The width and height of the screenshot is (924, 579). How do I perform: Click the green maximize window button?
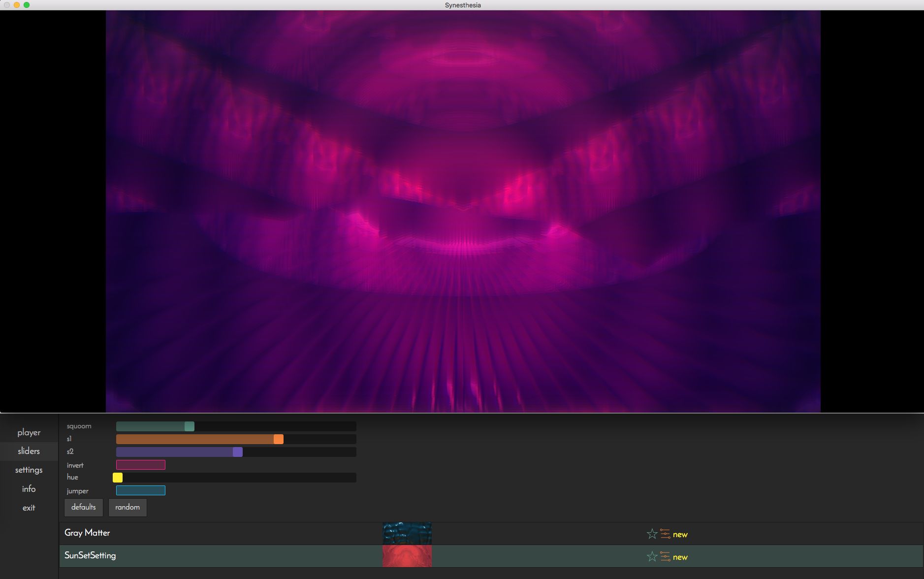(27, 5)
